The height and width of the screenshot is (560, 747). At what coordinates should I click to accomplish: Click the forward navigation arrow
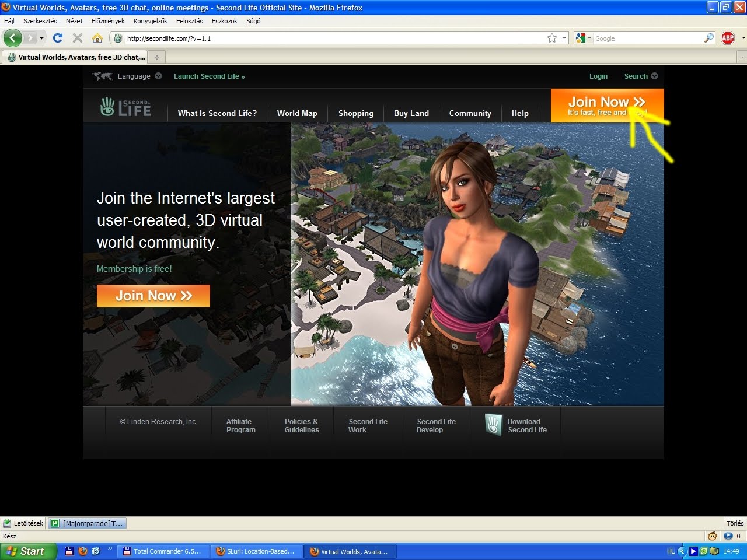pos(30,38)
